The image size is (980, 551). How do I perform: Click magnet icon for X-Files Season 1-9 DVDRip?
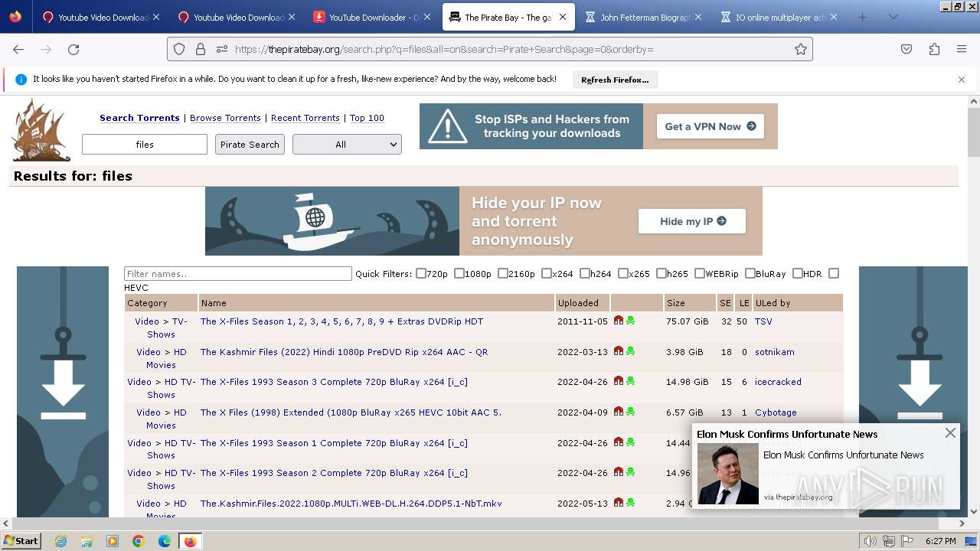[619, 321]
